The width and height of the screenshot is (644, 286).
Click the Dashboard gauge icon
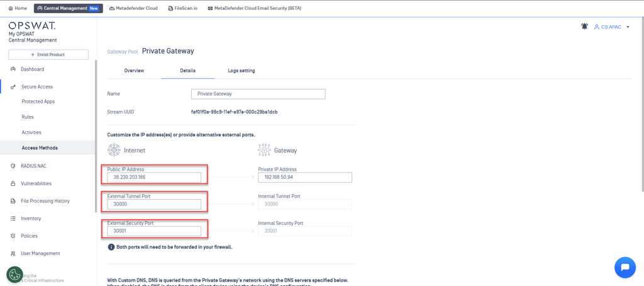[x=13, y=69]
